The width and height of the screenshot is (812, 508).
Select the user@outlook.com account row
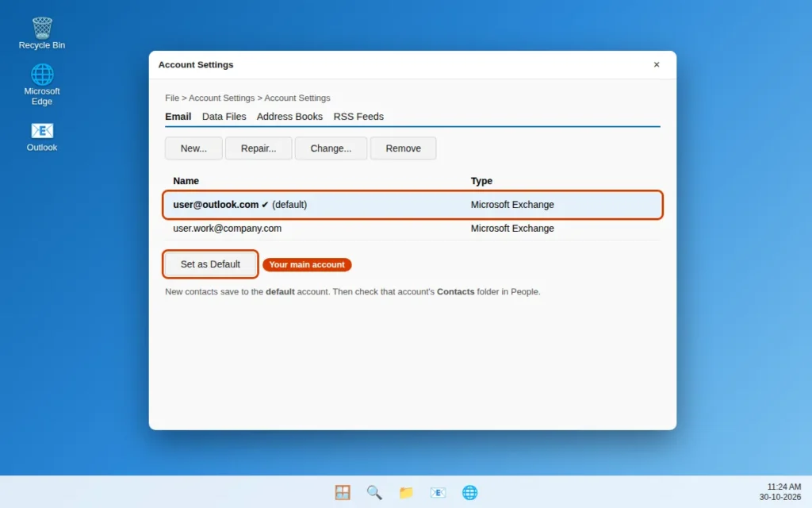(412, 205)
